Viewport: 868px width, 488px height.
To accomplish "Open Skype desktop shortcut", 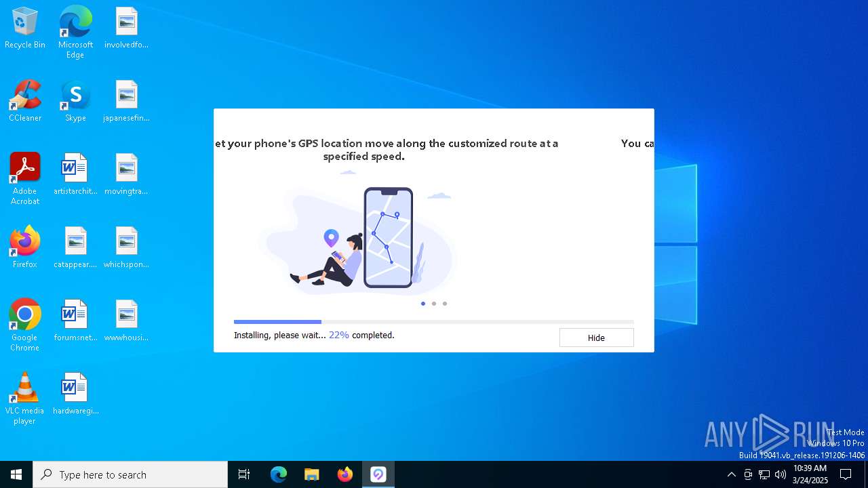I will (x=75, y=102).
